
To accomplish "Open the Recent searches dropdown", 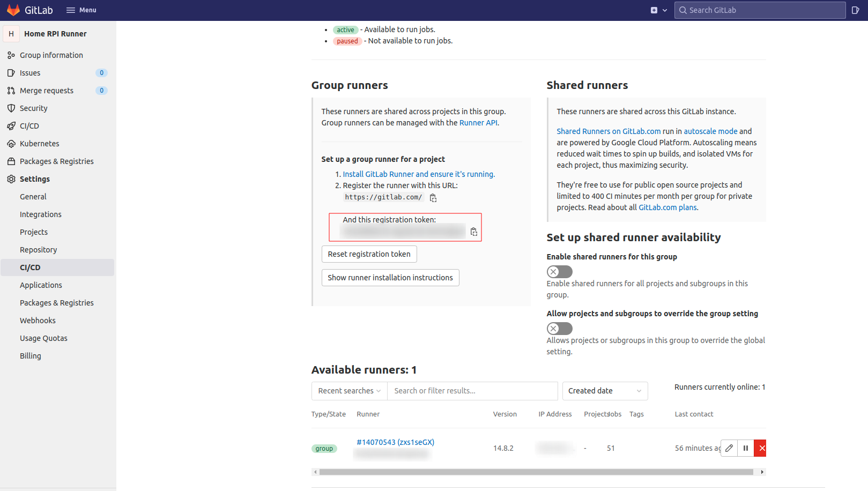I will point(350,391).
